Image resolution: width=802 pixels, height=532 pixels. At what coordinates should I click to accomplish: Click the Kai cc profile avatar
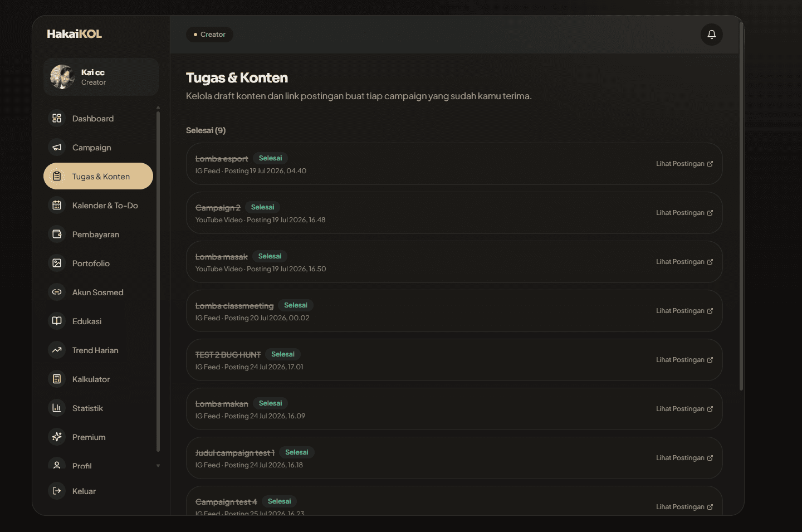(x=62, y=77)
